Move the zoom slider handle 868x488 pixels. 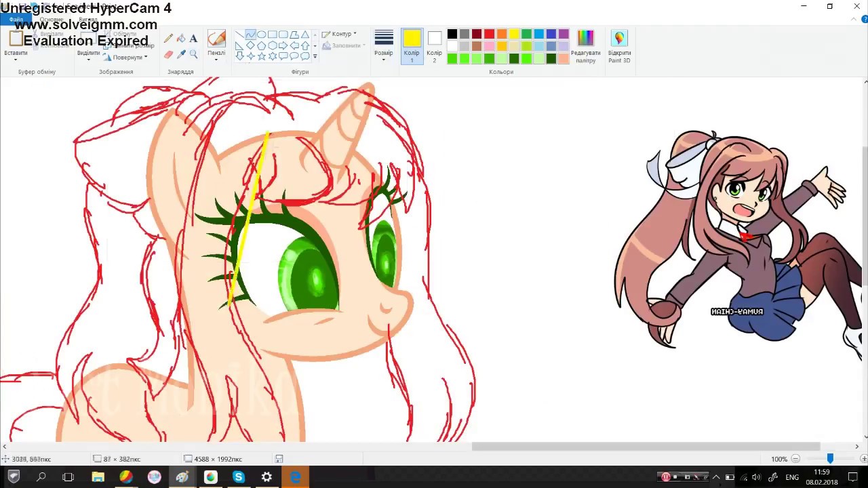[829, 459]
